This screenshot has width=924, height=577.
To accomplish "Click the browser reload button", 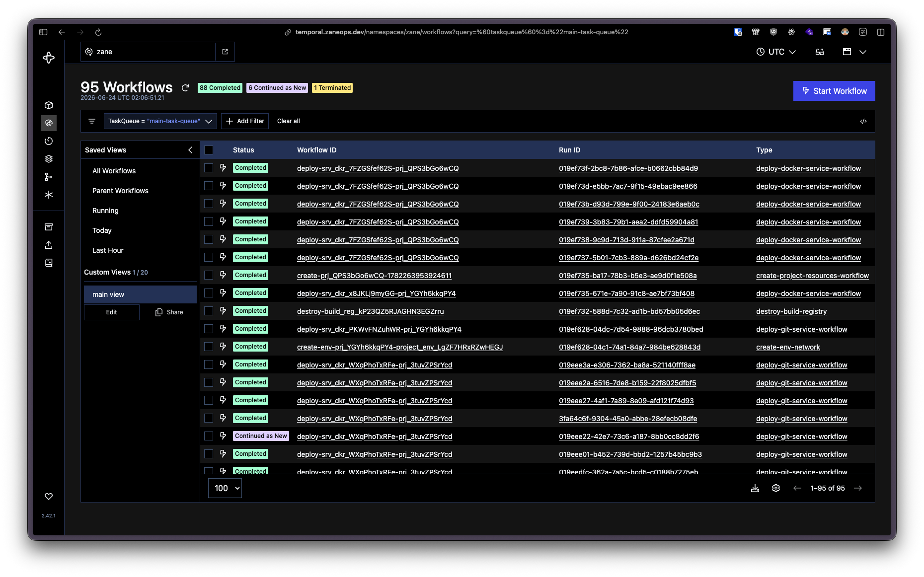I will [x=98, y=32].
